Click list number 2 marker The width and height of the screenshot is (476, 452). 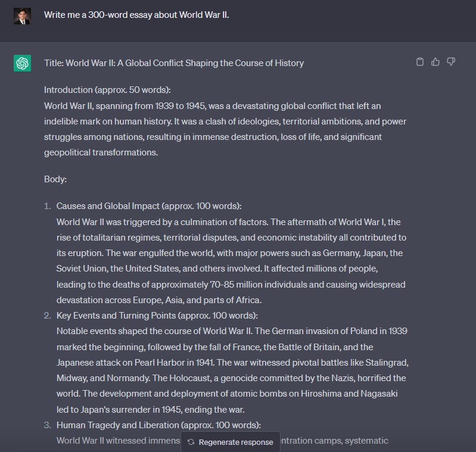(x=48, y=315)
